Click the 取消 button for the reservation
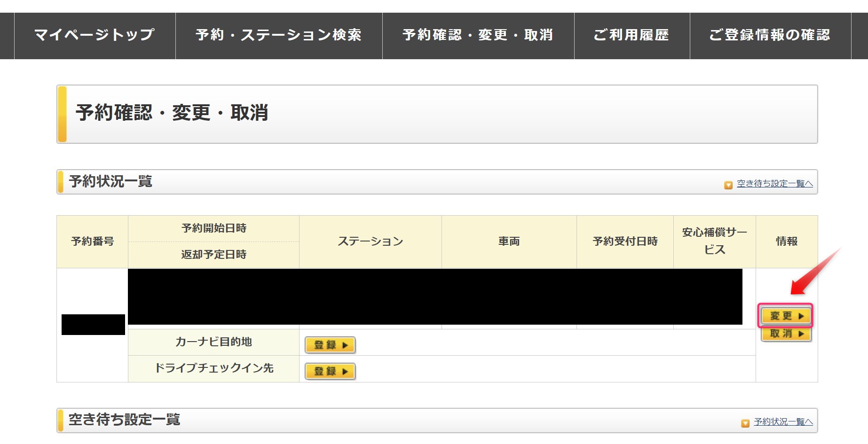 (x=786, y=334)
